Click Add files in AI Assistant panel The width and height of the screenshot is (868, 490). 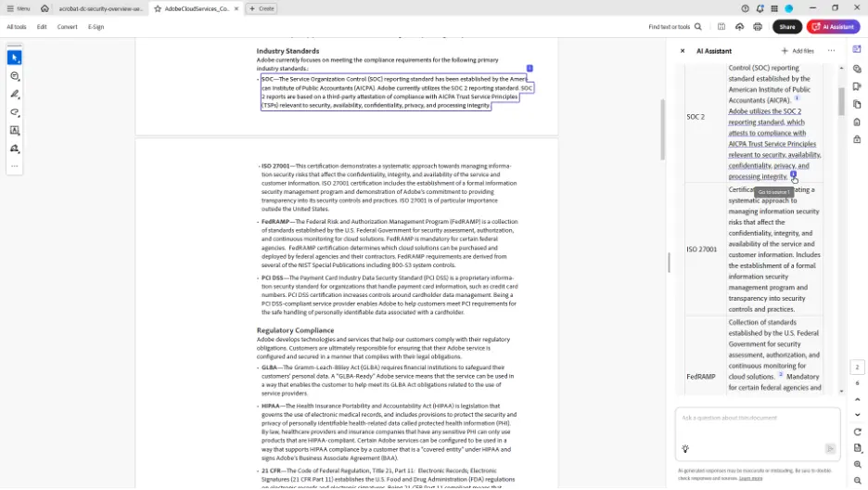[x=798, y=51]
